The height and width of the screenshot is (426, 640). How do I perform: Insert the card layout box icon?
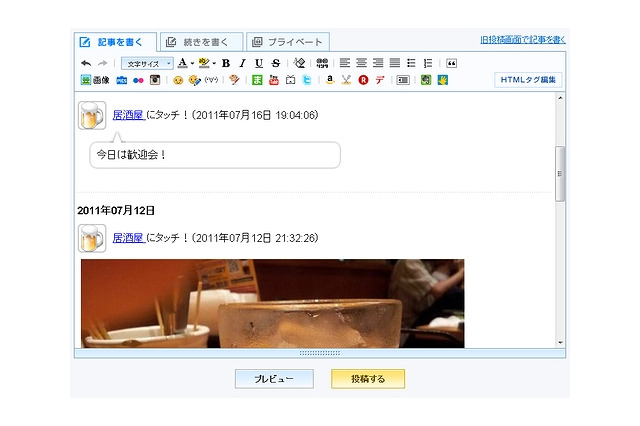(x=403, y=80)
